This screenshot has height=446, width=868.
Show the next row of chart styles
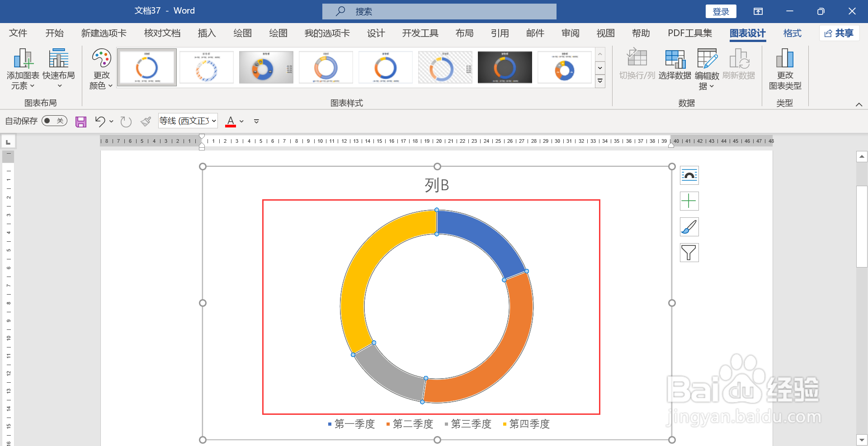pyautogui.click(x=600, y=68)
